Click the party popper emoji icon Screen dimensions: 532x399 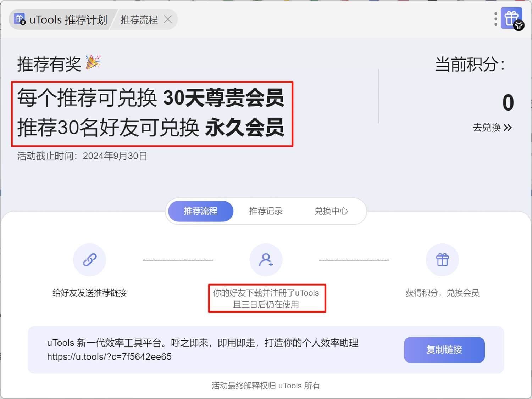93,62
